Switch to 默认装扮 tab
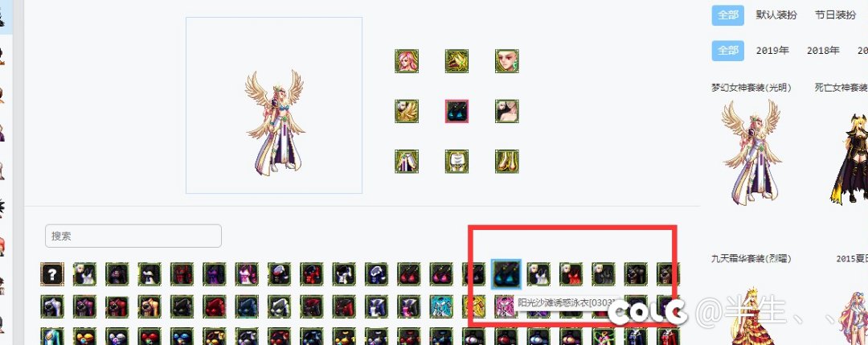The width and height of the screenshot is (868, 345). [776, 15]
